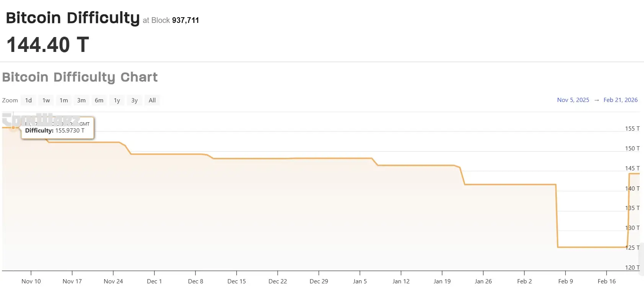Screen dimensions: 644x291
Task: Click the arrow between the date range fields
Action: (x=596, y=100)
